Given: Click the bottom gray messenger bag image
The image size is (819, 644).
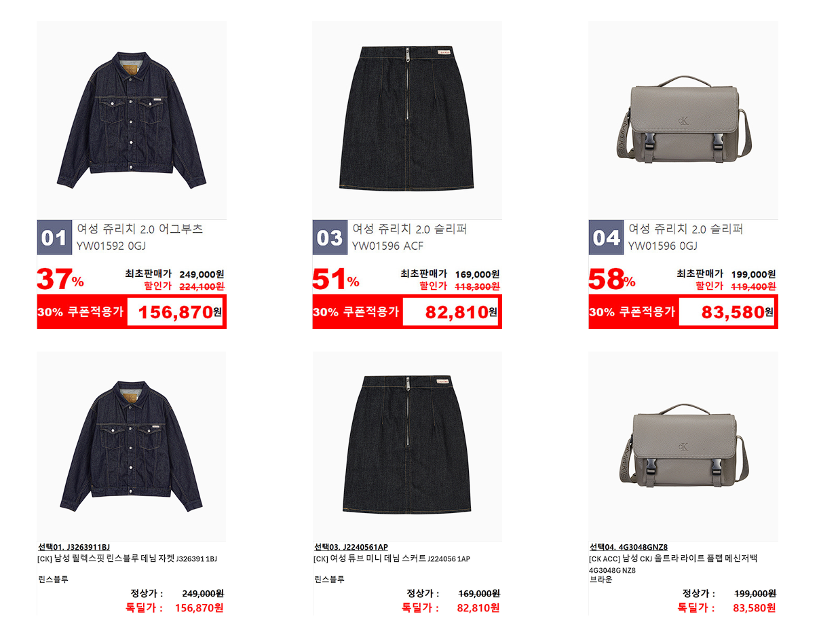Looking at the screenshot, I should coord(683,447).
